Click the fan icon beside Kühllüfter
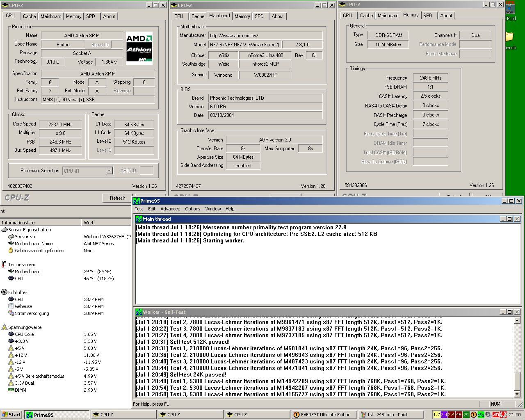 point(5,292)
